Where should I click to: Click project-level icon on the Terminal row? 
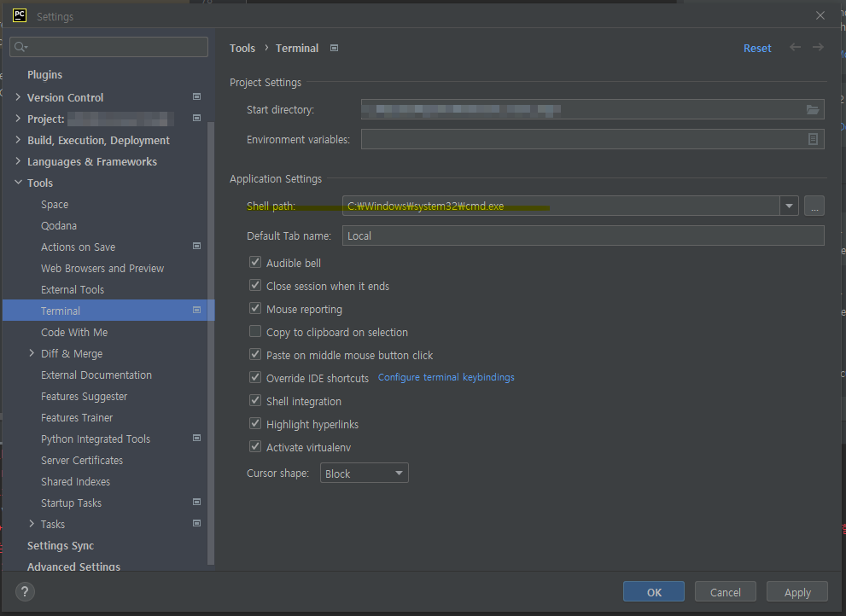tap(197, 311)
